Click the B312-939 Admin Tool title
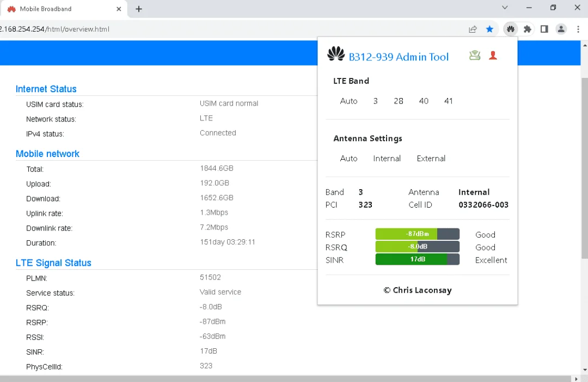Image resolution: width=588 pixels, height=382 pixels. [x=399, y=57]
